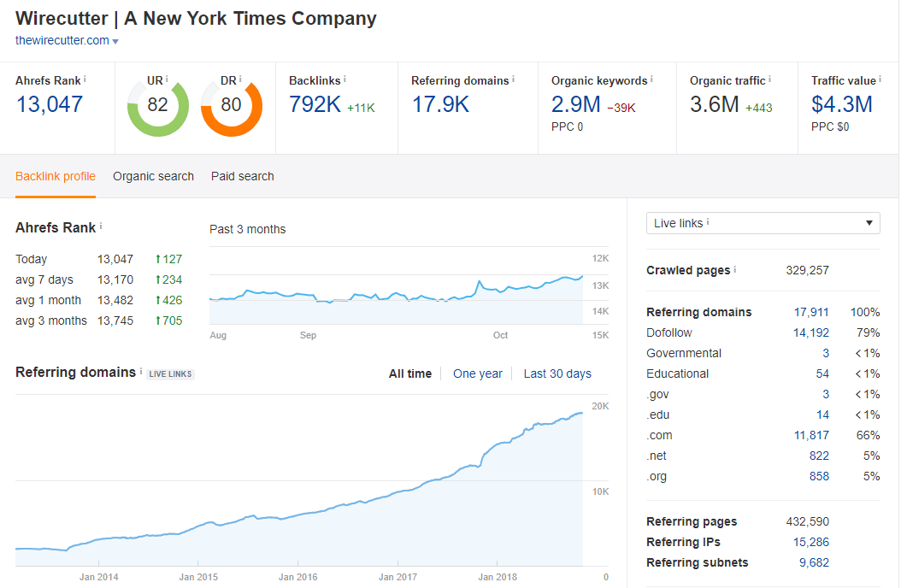Click the +443 organic traffic change
907x588 pixels.
759,108
